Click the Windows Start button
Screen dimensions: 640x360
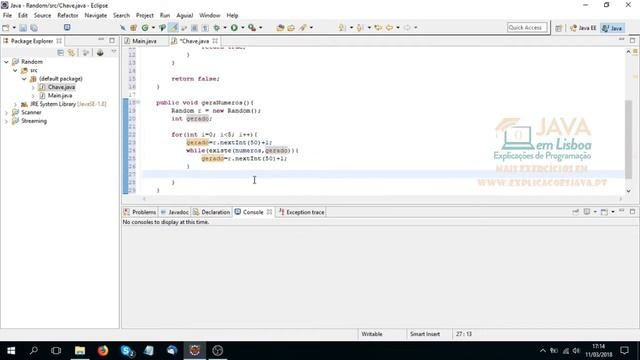coord(11,351)
